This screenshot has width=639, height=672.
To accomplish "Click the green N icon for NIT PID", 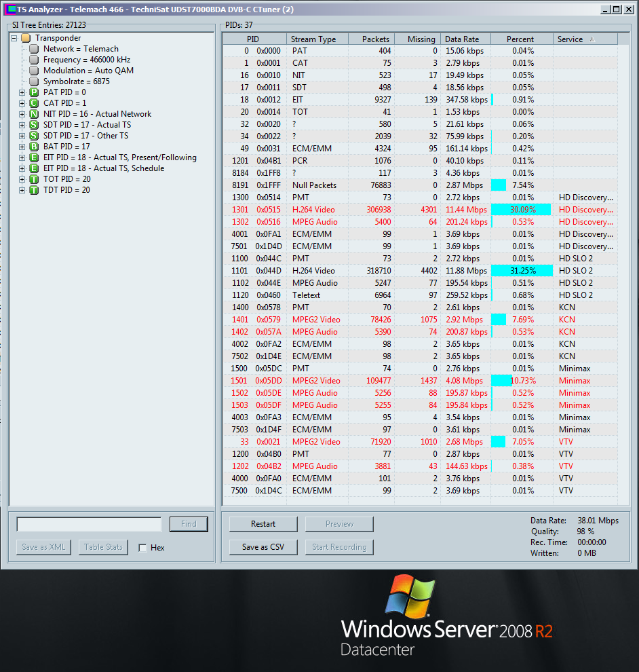I will [x=35, y=114].
